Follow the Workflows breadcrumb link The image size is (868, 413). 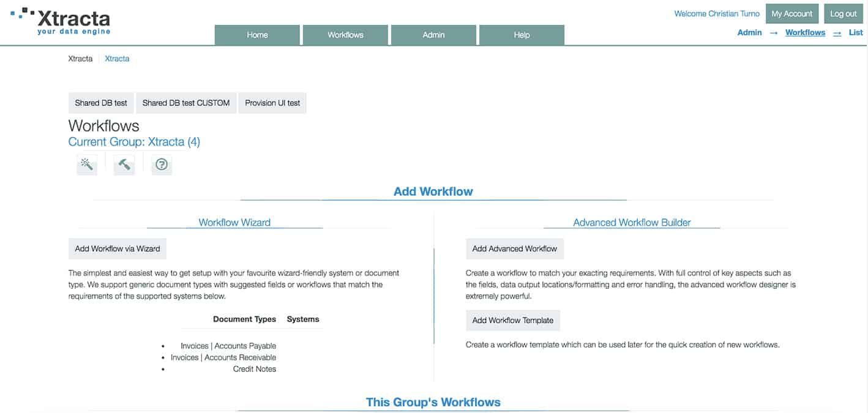(x=805, y=32)
